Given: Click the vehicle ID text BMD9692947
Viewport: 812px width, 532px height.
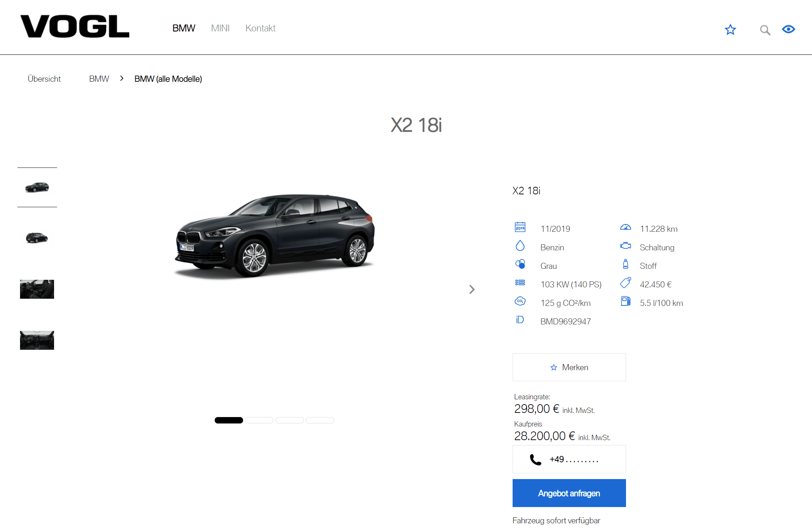Looking at the screenshot, I should 566,321.
